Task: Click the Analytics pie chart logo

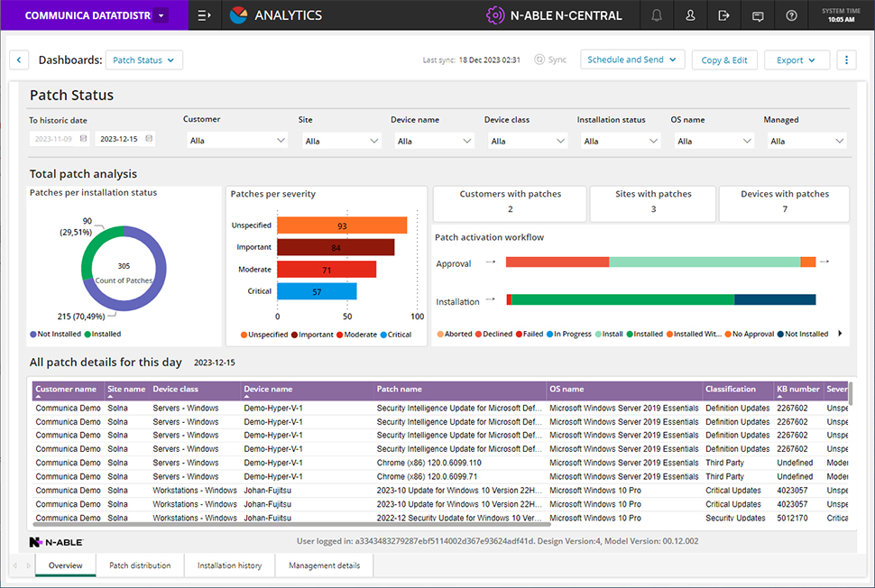Action: point(238,15)
